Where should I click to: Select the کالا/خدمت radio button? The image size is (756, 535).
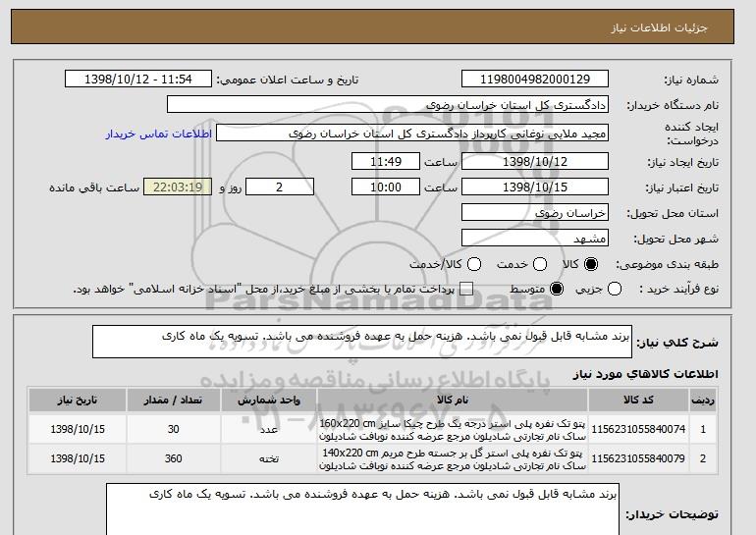click(474, 264)
